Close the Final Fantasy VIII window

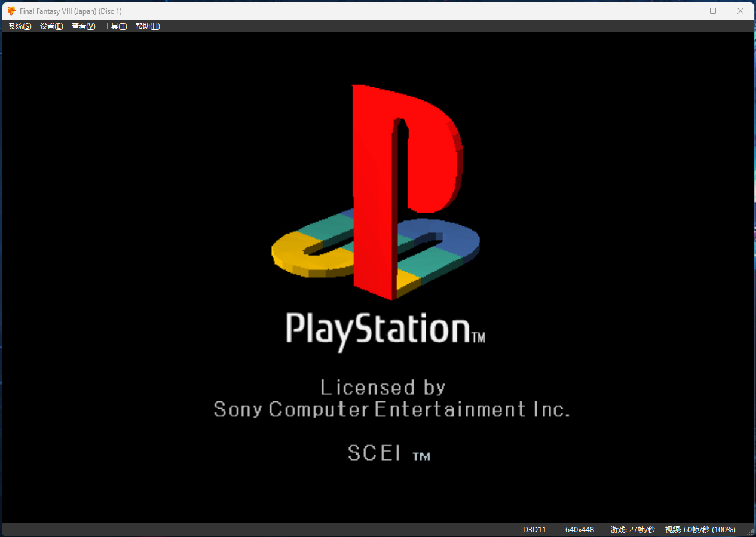(740, 11)
